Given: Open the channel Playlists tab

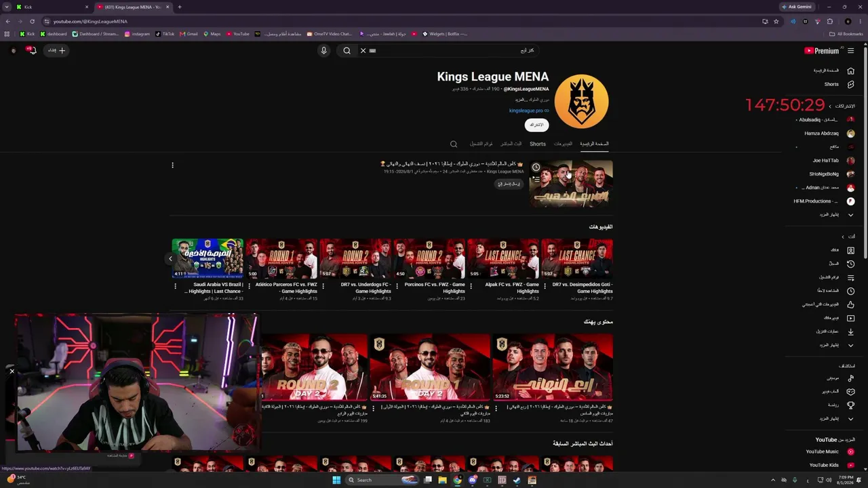Looking at the screenshot, I should pos(481,144).
